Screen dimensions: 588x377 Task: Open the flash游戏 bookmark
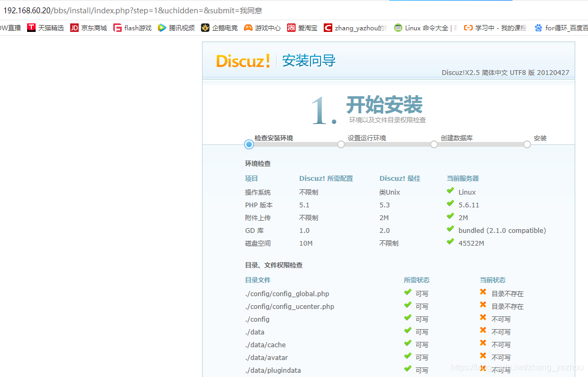[132, 28]
